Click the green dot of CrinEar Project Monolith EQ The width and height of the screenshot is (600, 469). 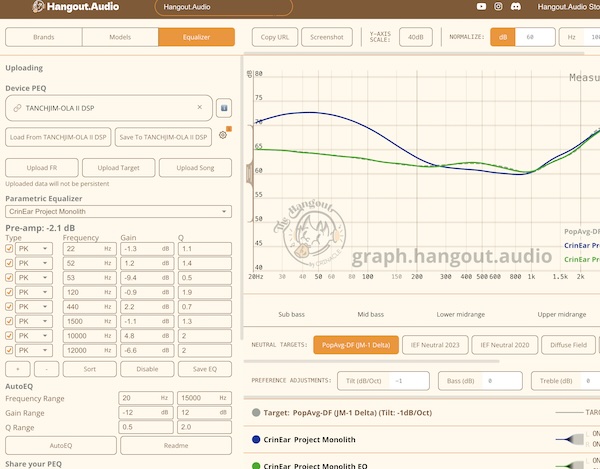click(256, 466)
